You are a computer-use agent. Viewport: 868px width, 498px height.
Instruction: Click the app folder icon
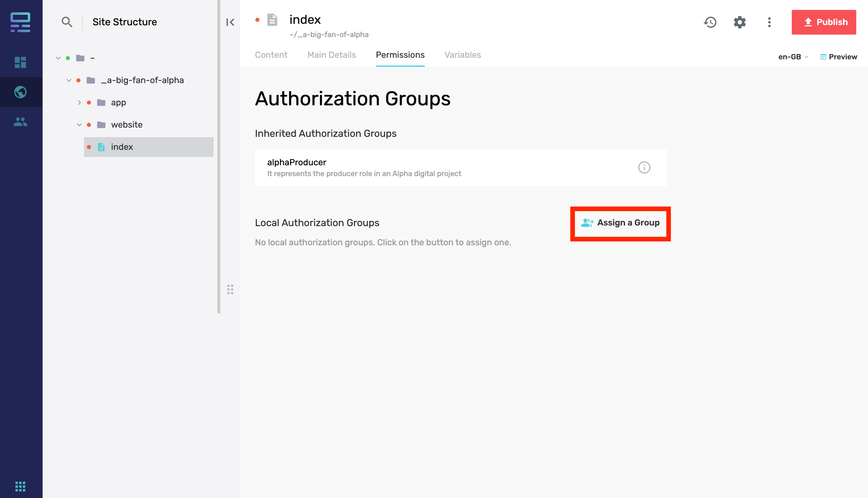(x=101, y=102)
